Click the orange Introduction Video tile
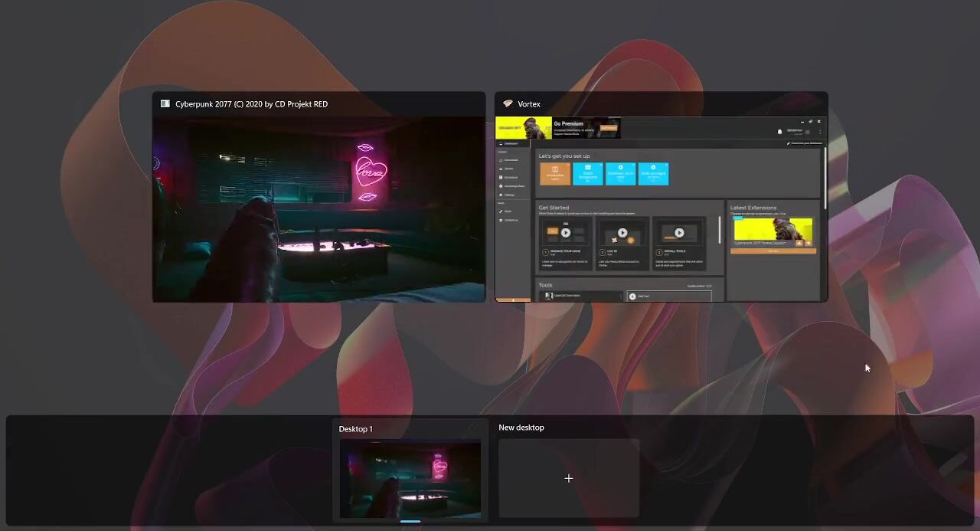Image resolution: width=980 pixels, height=531 pixels. (555, 173)
